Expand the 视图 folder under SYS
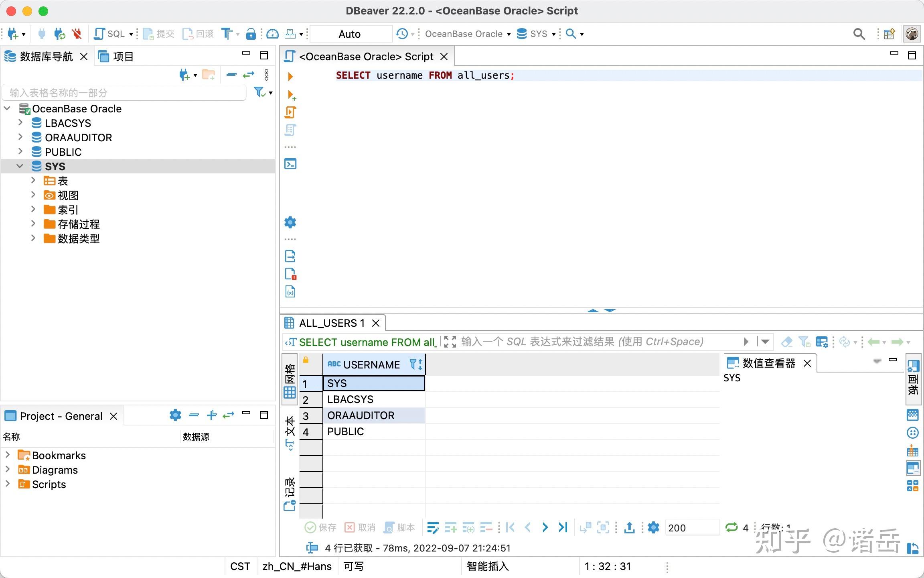Image resolution: width=924 pixels, height=578 pixels. tap(33, 195)
